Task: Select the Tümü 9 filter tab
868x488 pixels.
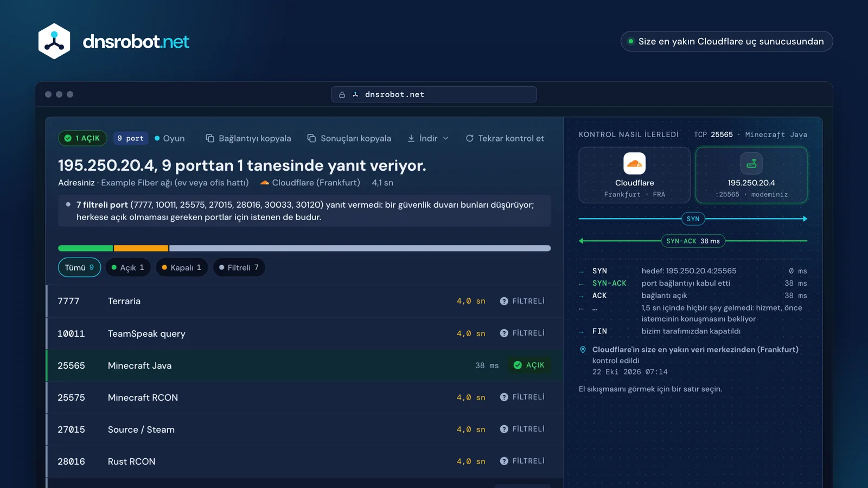Action: coord(79,267)
